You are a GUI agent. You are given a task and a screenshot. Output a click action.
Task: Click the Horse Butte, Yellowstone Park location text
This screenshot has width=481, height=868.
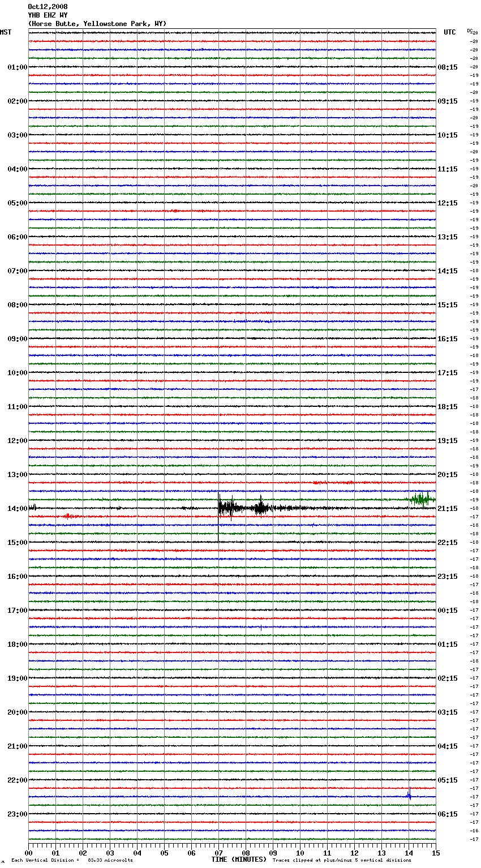pyautogui.click(x=97, y=24)
